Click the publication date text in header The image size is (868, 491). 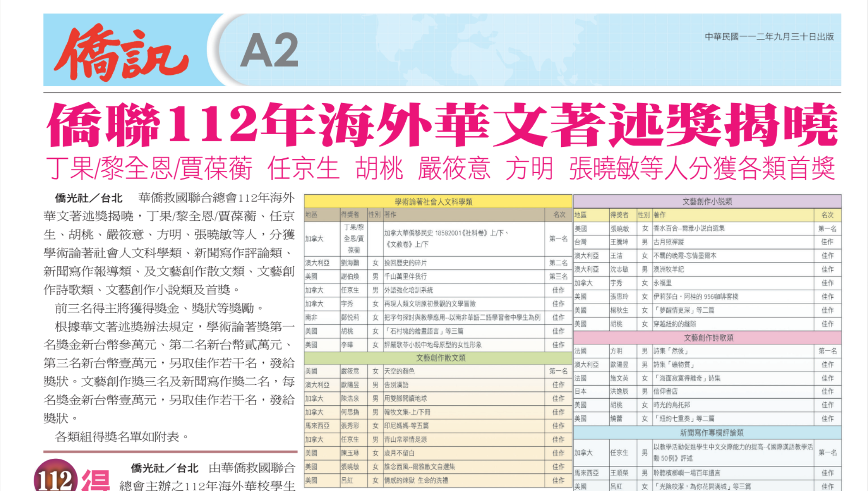click(x=769, y=37)
